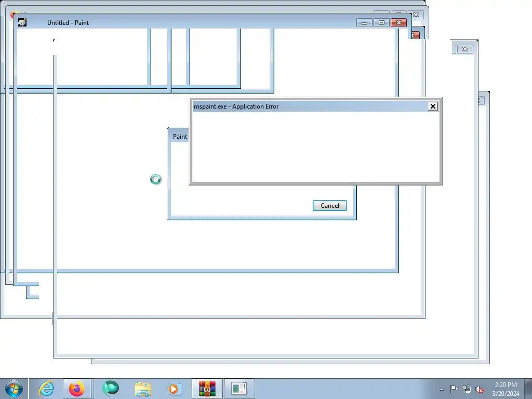Click the Paint icon in the title bar
This screenshot has width=532, height=399.
point(22,23)
